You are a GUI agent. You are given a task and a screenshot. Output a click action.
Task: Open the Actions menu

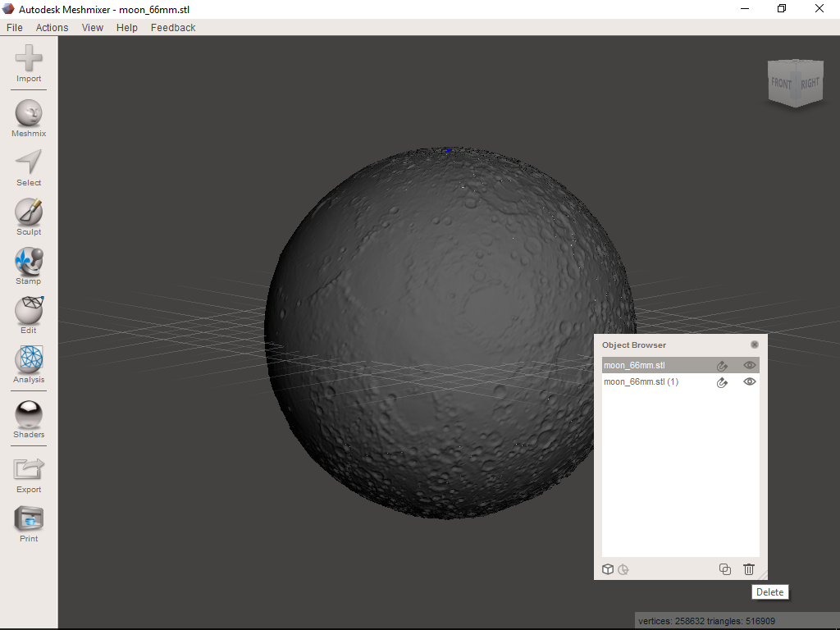pyautogui.click(x=52, y=27)
